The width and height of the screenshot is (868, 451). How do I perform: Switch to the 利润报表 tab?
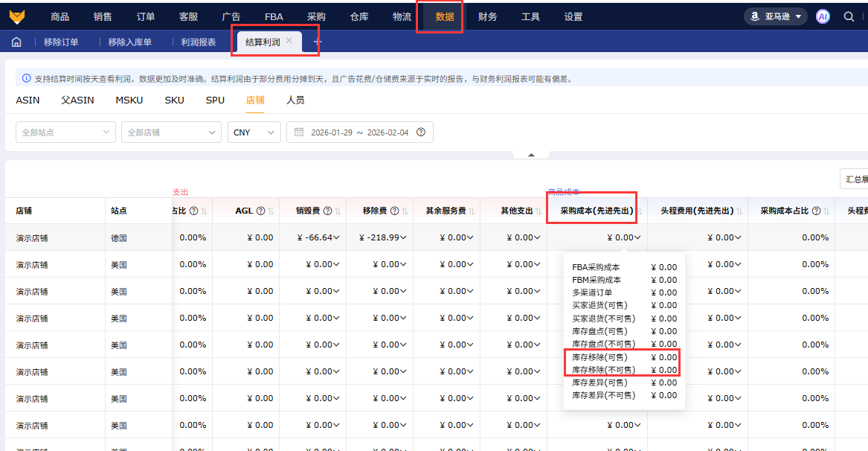(199, 42)
